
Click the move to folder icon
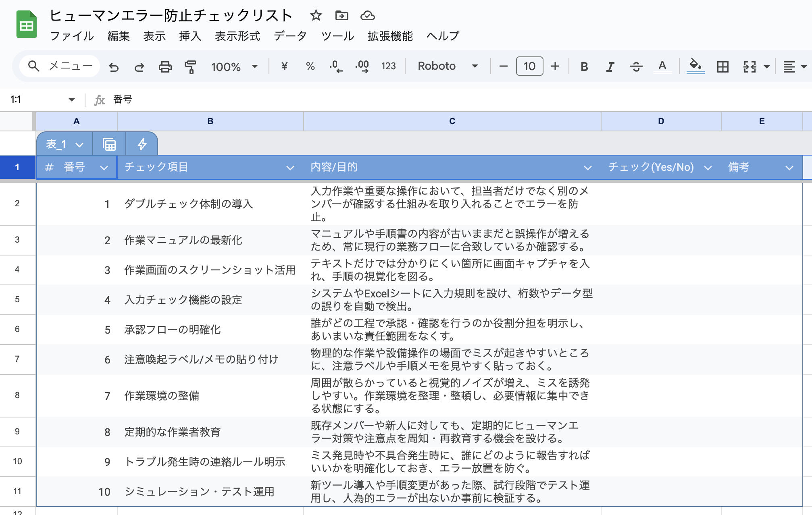pyautogui.click(x=341, y=16)
